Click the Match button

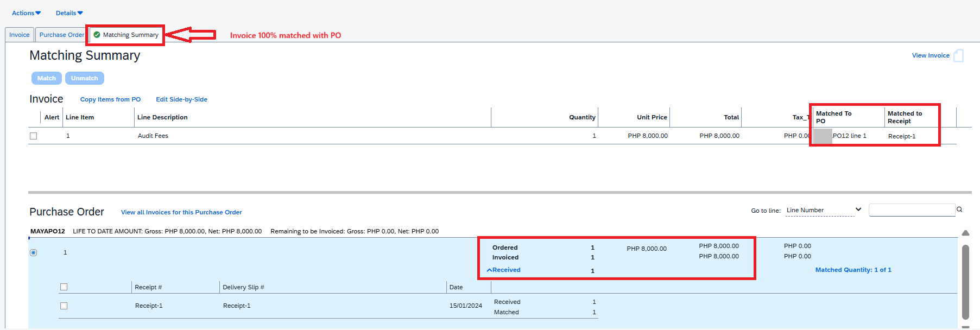(x=47, y=78)
